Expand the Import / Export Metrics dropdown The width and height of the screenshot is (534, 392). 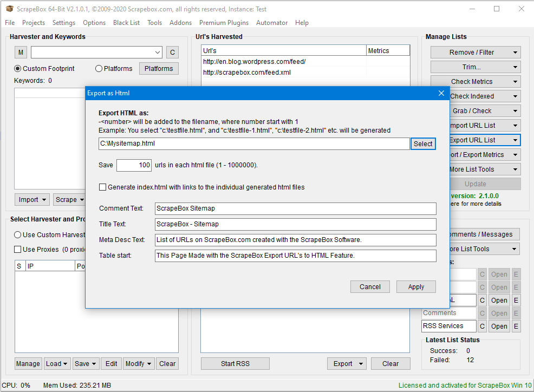pos(515,155)
